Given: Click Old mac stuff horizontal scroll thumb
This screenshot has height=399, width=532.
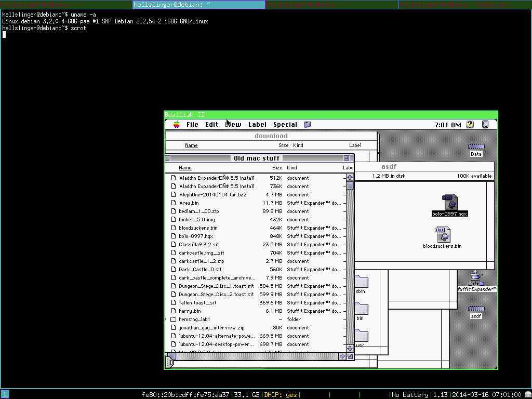Looking at the screenshot, I should tap(172, 356).
